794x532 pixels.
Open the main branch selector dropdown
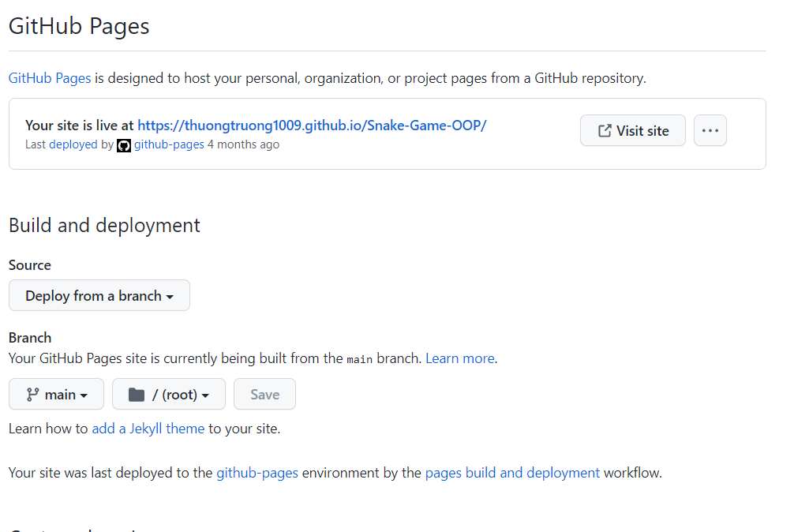(56, 395)
